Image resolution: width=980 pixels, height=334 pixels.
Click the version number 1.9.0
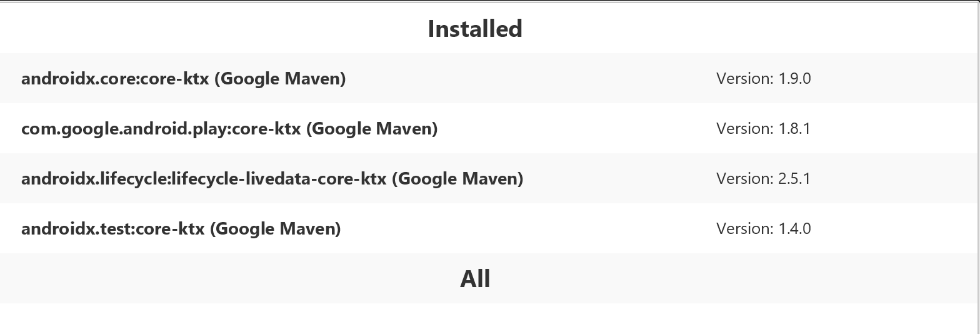(794, 79)
